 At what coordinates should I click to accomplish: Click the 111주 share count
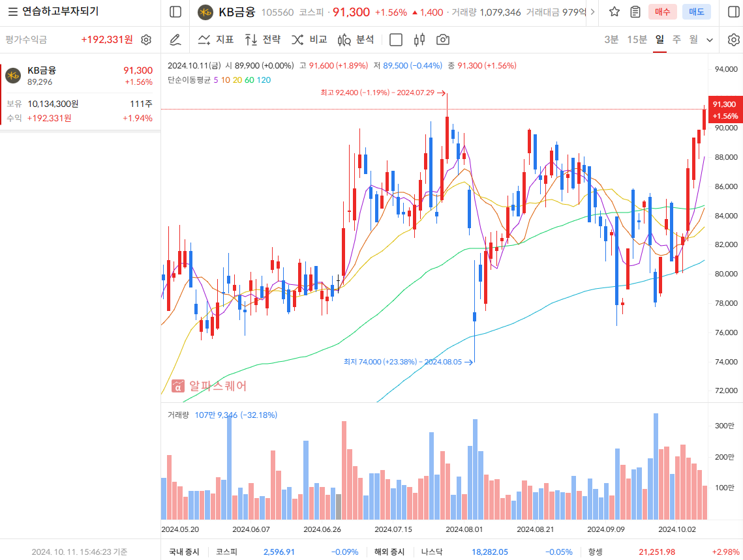coord(141,104)
